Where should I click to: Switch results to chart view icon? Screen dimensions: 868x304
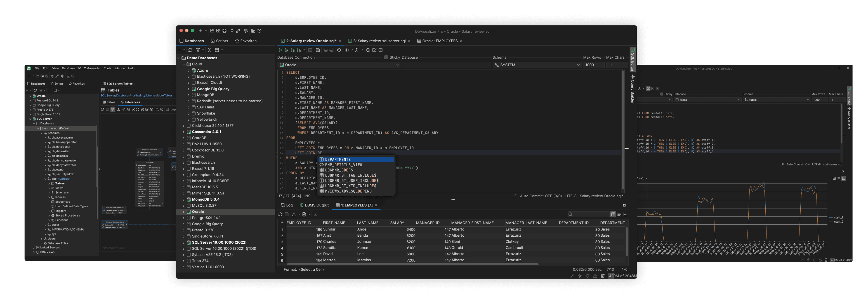point(625,214)
